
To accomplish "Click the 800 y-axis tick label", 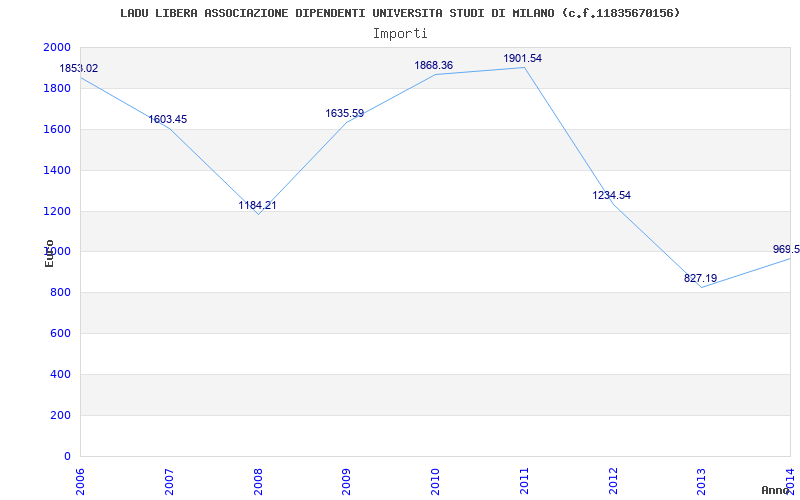I will [x=60, y=292].
